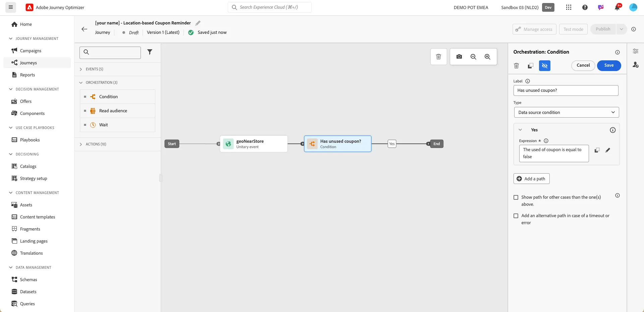Image resolution: width=644 pixels, height=312 pixels.
Task: Open the Help question mark menu
Action: pos(585,7)
